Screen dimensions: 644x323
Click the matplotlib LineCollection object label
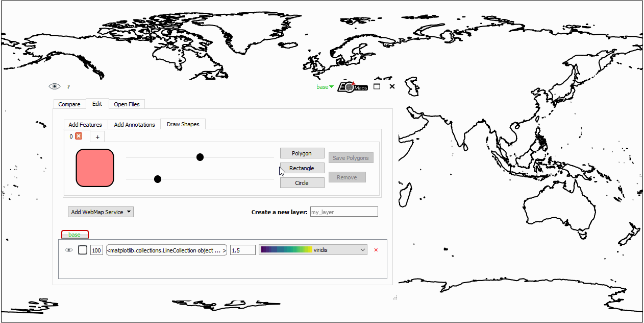[166, 250]
